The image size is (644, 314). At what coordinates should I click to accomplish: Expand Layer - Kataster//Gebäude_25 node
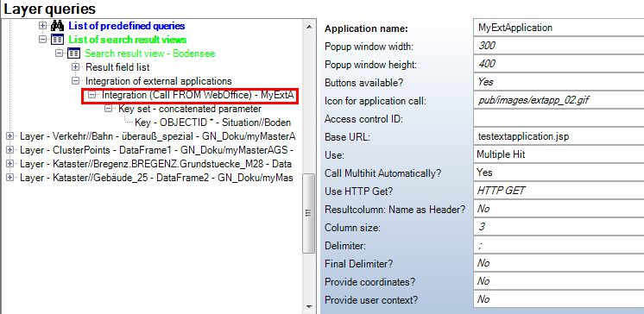[x=9, y=178]
